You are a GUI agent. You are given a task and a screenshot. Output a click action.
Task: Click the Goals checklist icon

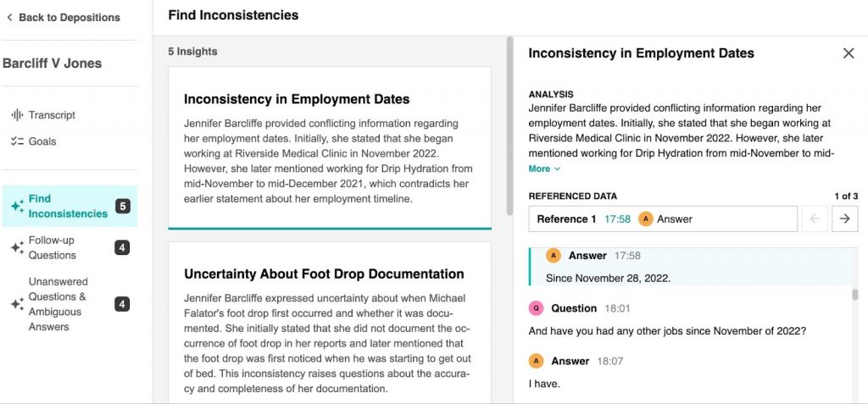click(16, 141)
